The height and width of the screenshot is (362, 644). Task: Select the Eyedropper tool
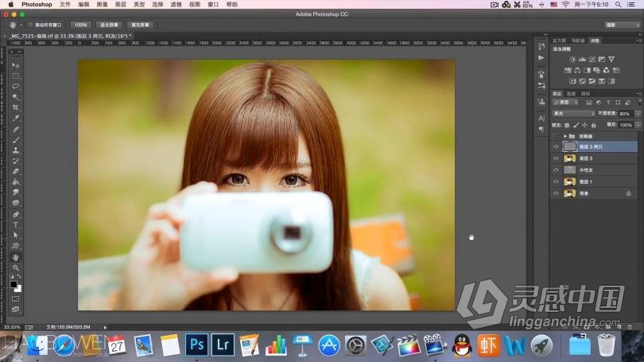click(x=16, y=119)
